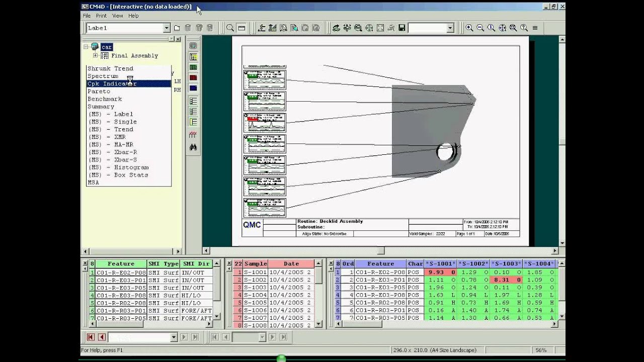
Task: Open the View menu
Action: click(x=118, y=16)
